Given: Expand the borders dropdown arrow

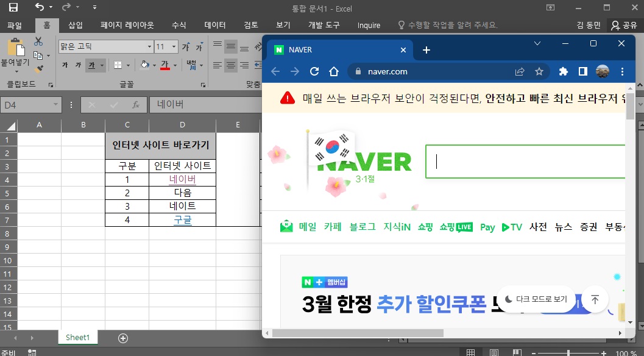Looking at the screenshot, I should tap(128, 65).
